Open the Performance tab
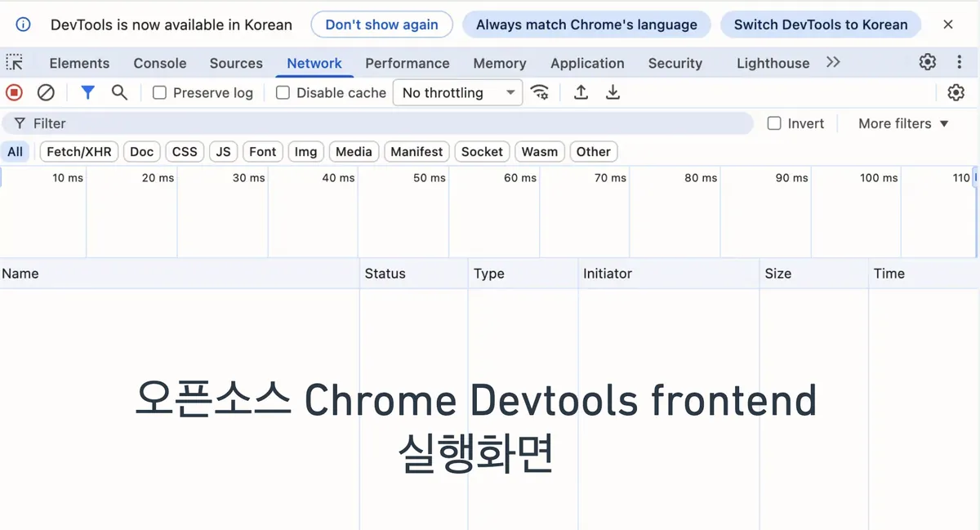 407,63
